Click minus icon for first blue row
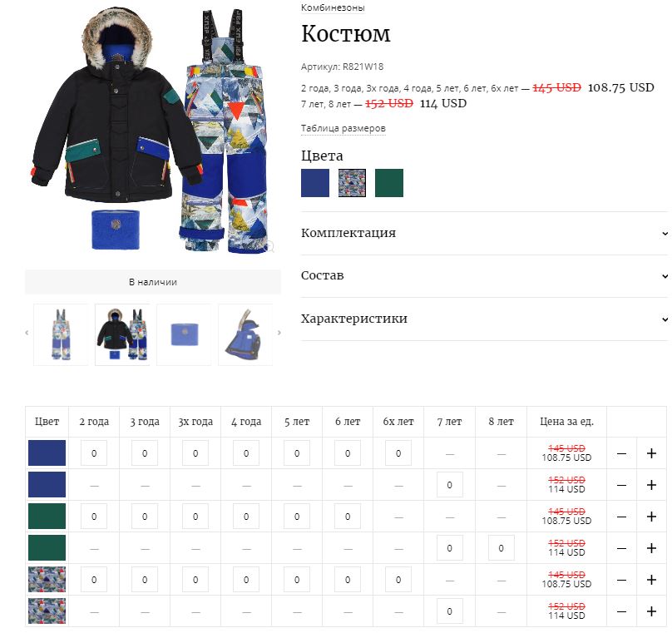 coord(621,453)
